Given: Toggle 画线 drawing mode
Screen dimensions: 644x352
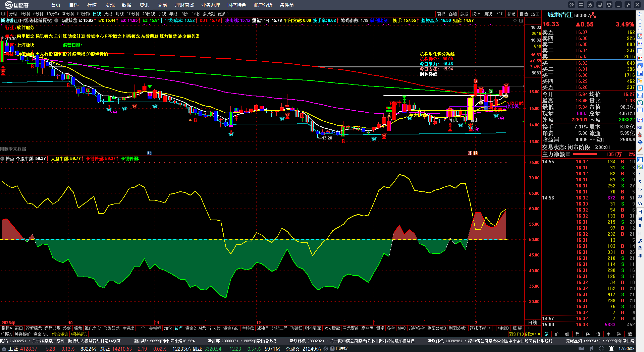Looking at the screenshot, I should click(x=488, y=14).
